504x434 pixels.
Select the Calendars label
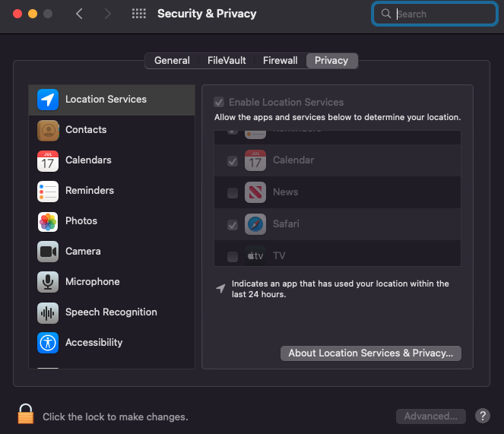[88, 160]
